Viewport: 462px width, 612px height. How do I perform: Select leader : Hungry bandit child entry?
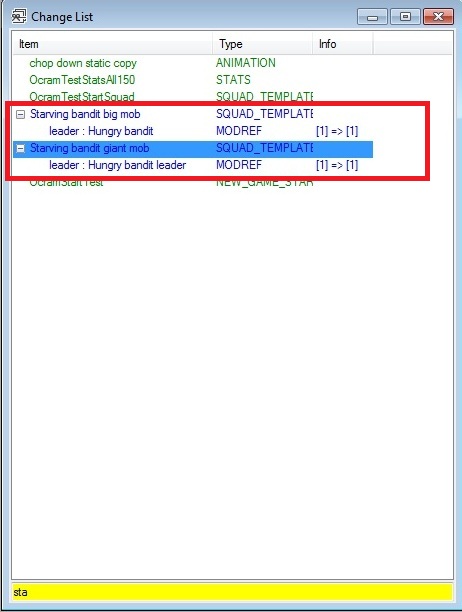pos(101,131)
